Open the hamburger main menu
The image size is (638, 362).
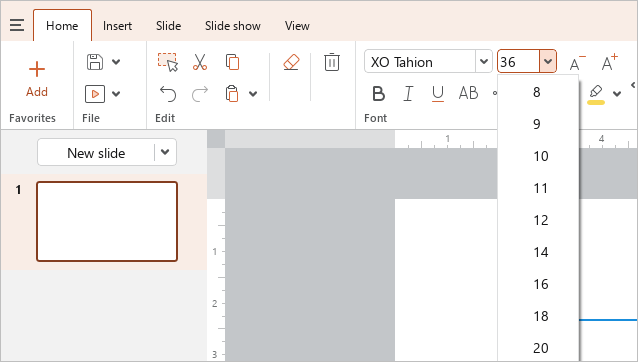[17, 25]
